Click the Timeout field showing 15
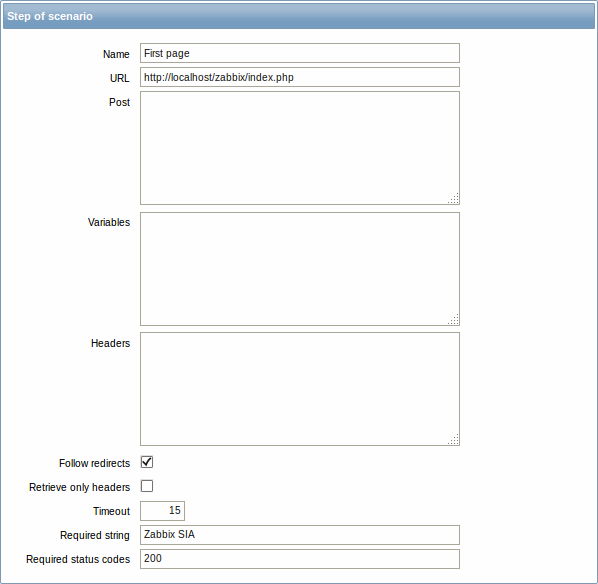Image resolution: width=598 pixels, height=584 pixels. (x=162, y=511)
